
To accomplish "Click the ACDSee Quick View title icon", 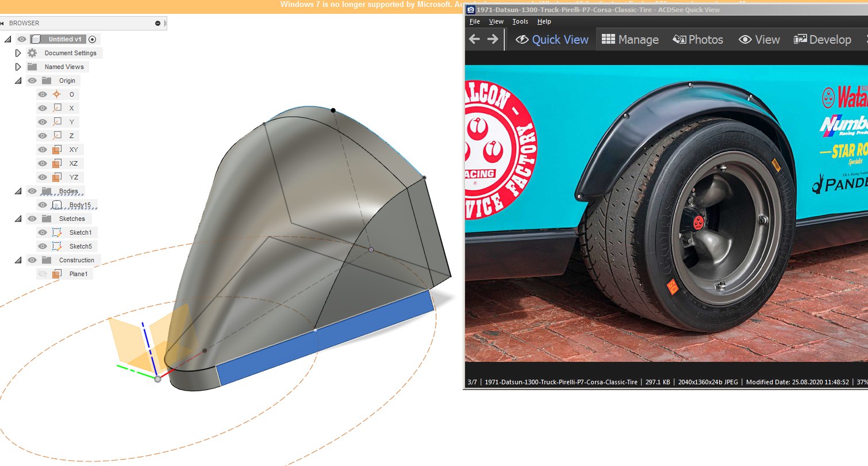I will pos(470,10).
